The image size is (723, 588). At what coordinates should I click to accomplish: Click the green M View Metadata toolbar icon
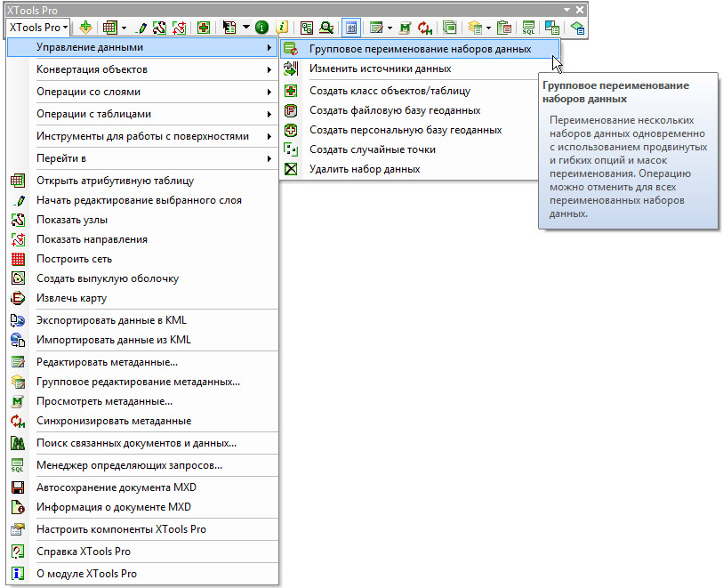405,28
